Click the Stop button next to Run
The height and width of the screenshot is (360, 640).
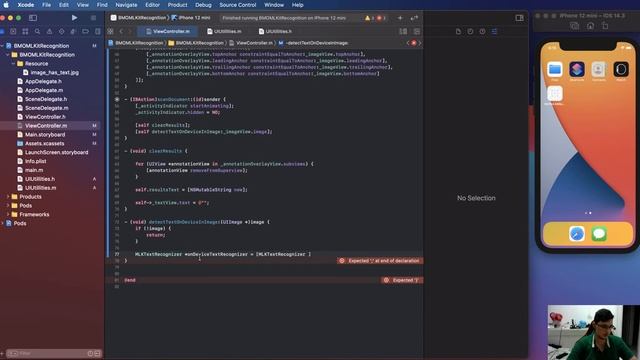[x=93, y=18]
